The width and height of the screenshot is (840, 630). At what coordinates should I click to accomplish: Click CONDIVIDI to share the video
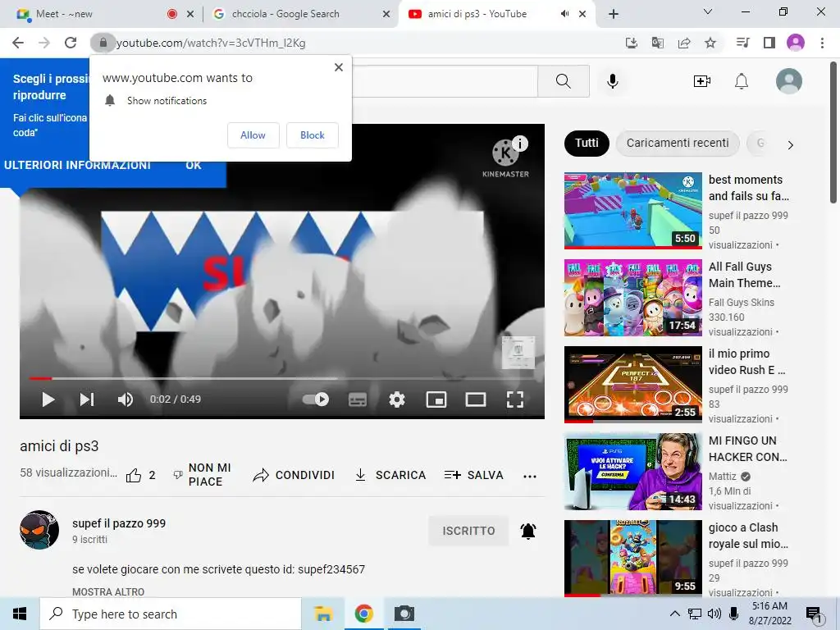coord(294,475)
